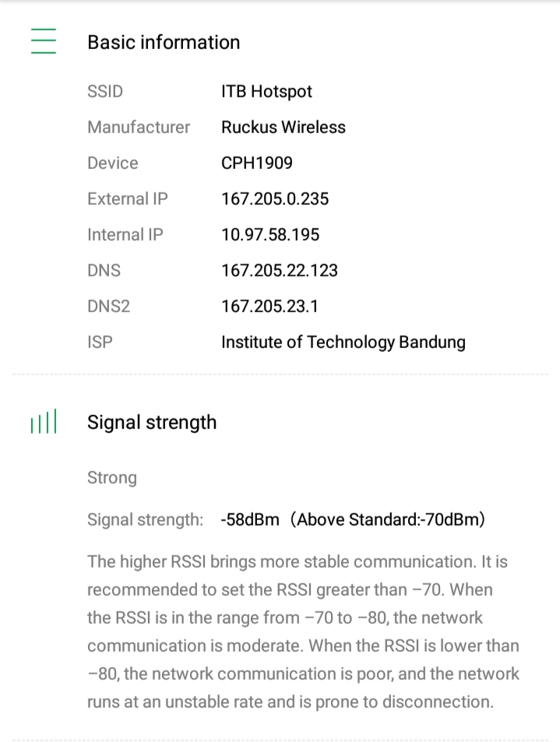Screen dimensions: 560x742
Task: Click the External IP address 167.205.0.235
Action: (x=275, y=199)
